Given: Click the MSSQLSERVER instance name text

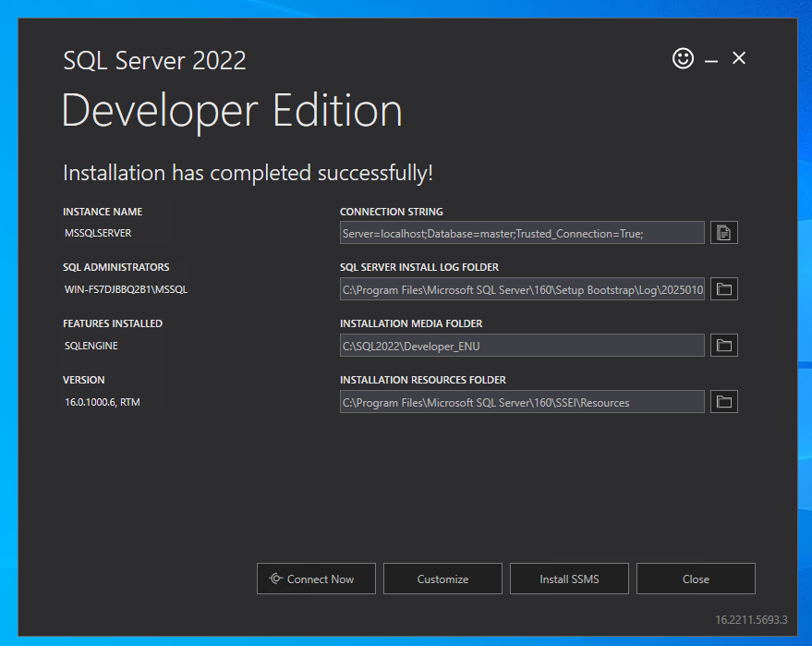Looking at the screenshot, I should (98, 233).
